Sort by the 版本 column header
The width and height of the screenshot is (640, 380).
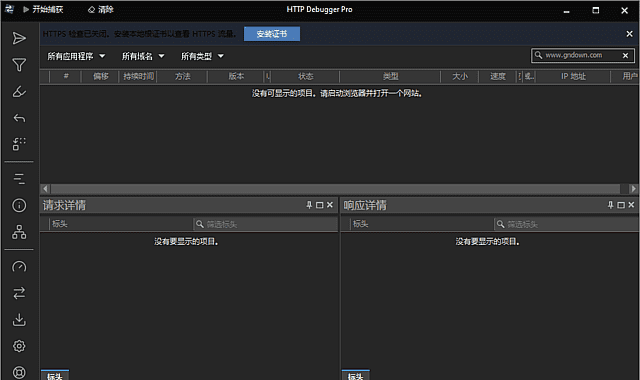[x=236, y=76]
